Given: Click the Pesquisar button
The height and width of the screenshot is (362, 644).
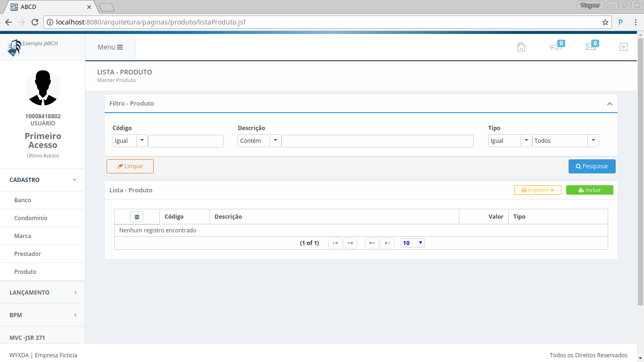Looking at the screenshot, I should coord(592,166).
